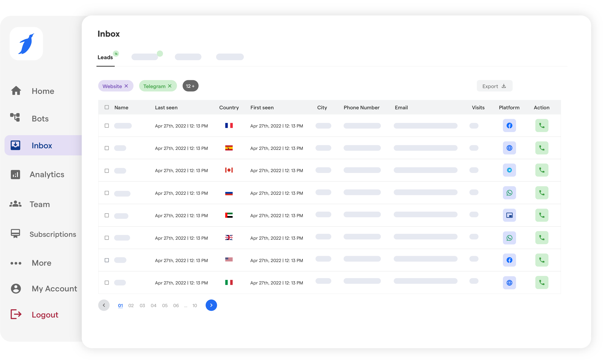Expand the 12 + more filters chip
The height and width of the screenshot is (364, 607).
pyautogui.click(x=190, y=86)
